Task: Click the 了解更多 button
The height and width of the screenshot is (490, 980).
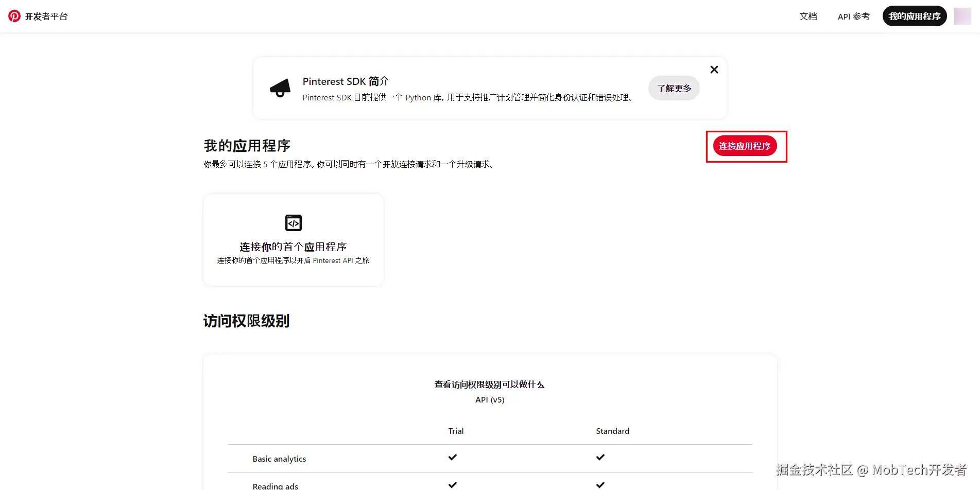Action: 674,88
